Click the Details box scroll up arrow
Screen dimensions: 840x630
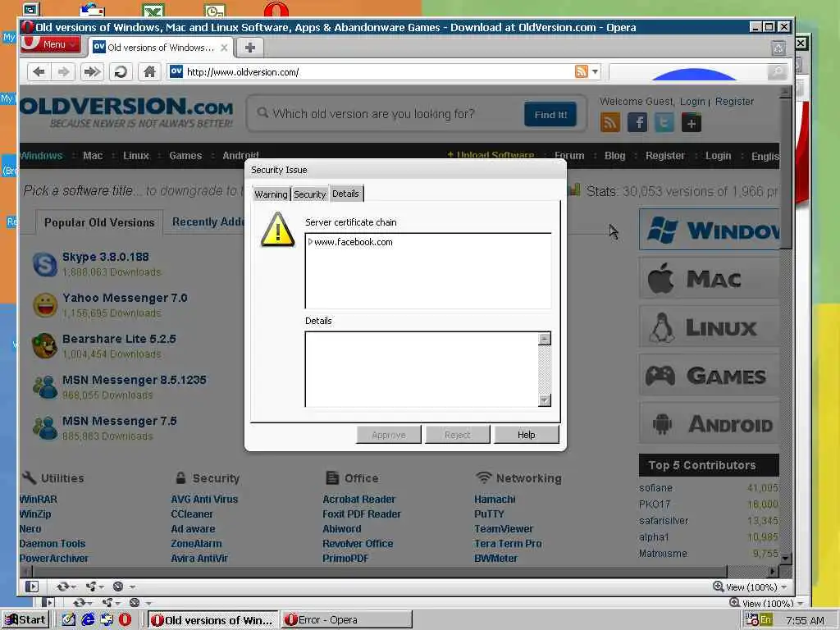pyautogui.click(x=545, y=339)
